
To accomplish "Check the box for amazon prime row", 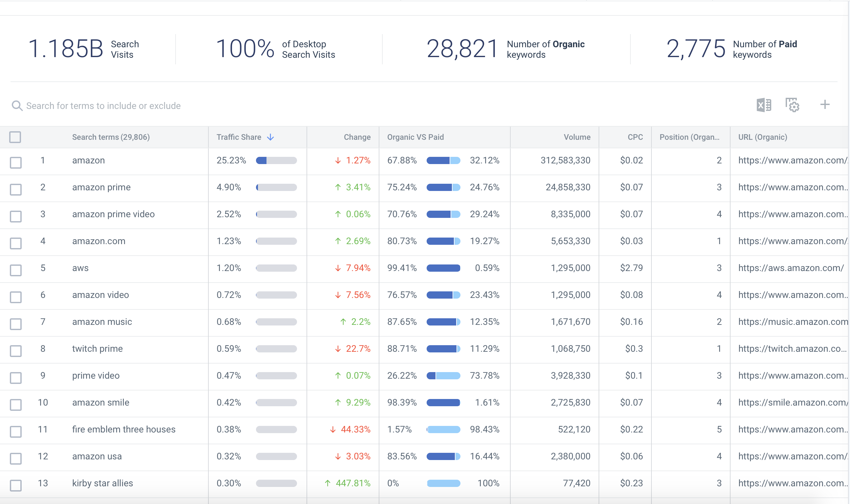I will point(16,189).
